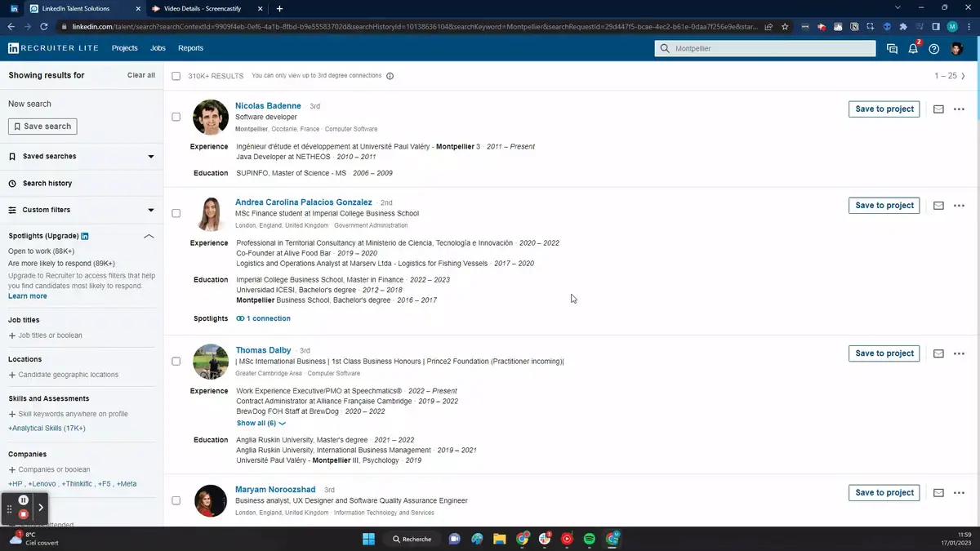Pause the Screencastify recording

pos(24,500)
